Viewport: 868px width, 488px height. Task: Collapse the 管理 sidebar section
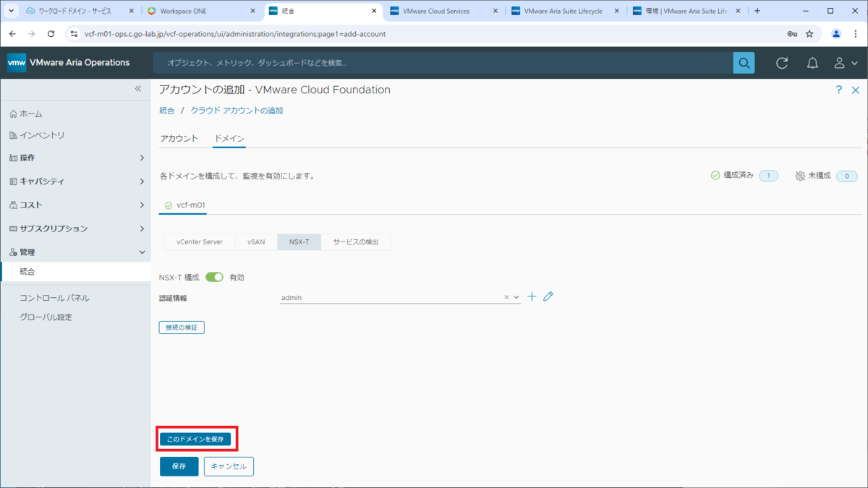(x=75, y=252)
